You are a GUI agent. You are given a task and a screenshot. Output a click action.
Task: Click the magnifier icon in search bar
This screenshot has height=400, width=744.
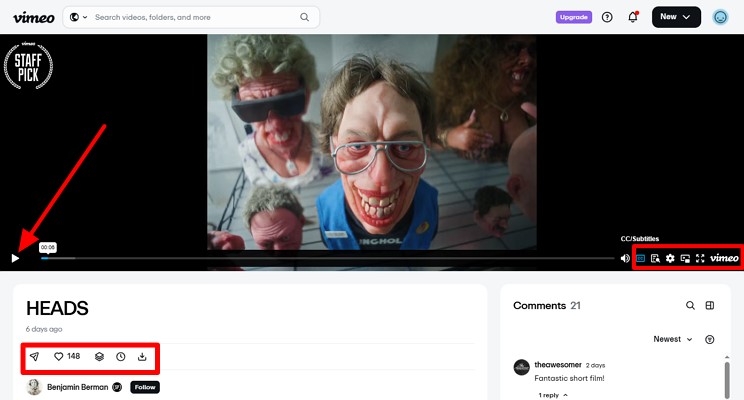click(x=305, y=17)
